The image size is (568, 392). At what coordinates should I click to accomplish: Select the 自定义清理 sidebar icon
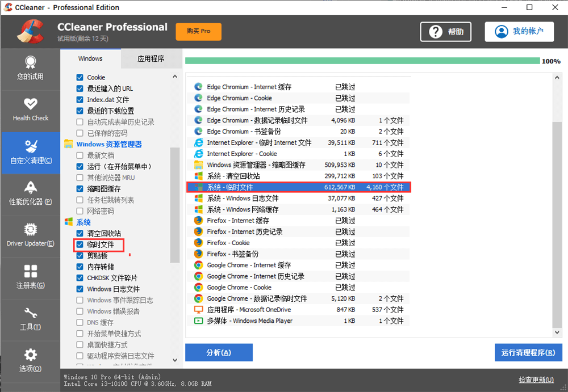tap(30, 153)
